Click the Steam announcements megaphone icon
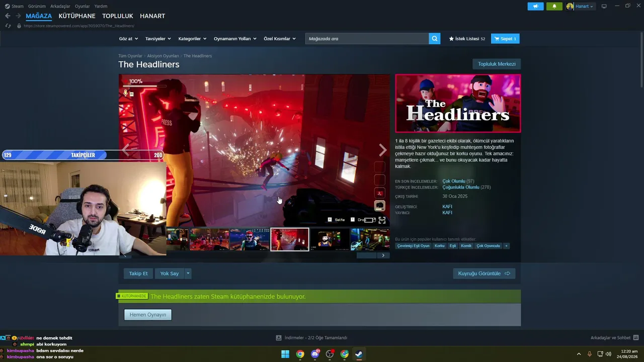Viewport: 644px width, 362px height. coord(535,6)
